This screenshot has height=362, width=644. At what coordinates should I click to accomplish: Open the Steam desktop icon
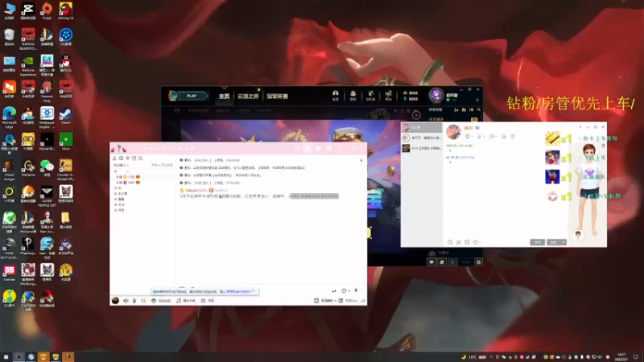pos(66,116)
